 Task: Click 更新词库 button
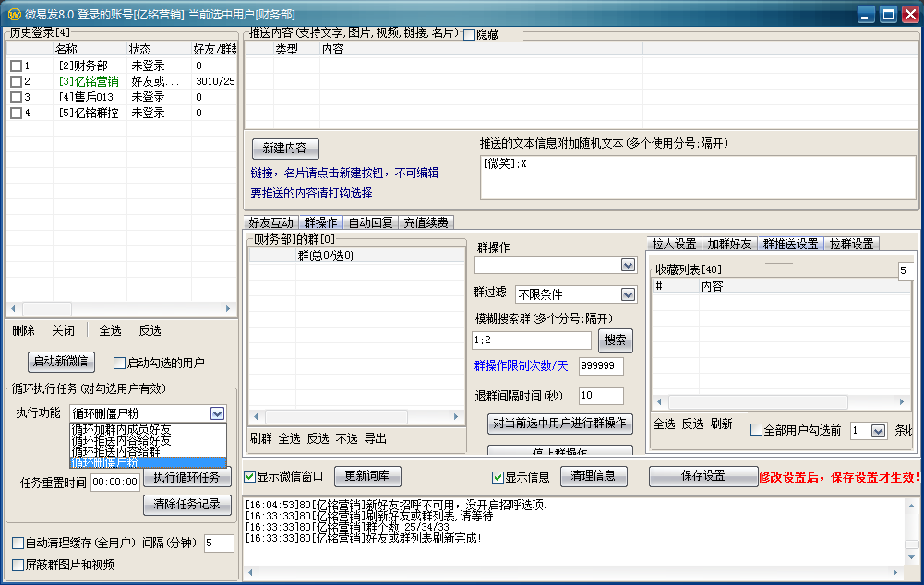point(367,476)
